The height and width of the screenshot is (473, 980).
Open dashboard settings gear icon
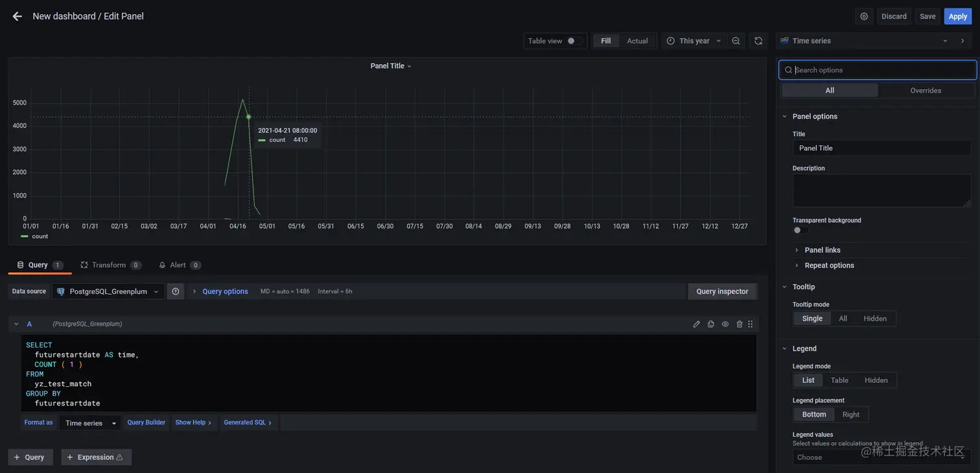pyautogui.click(x=864, y=16)
